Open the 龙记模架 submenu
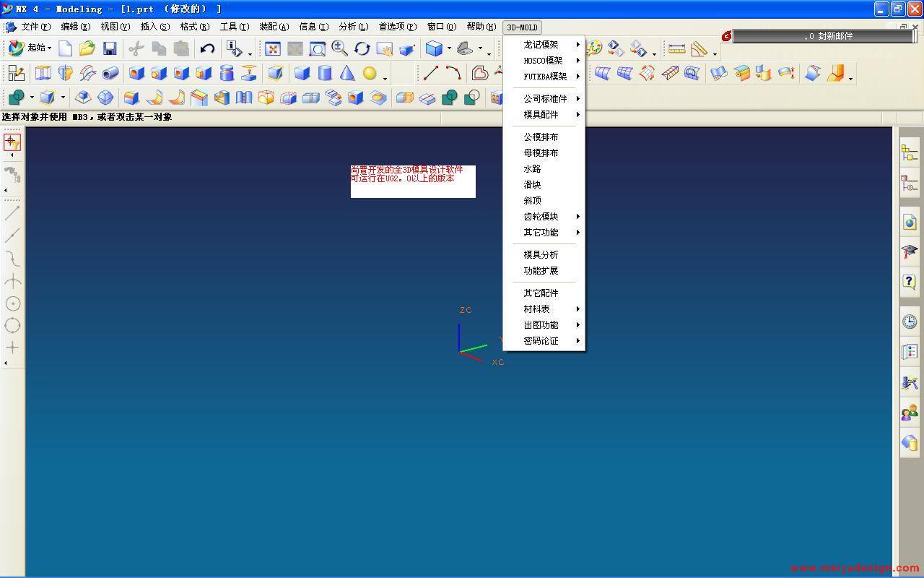Image resolution: width=924 pixels, height=578 pixels. pos(544,45)
